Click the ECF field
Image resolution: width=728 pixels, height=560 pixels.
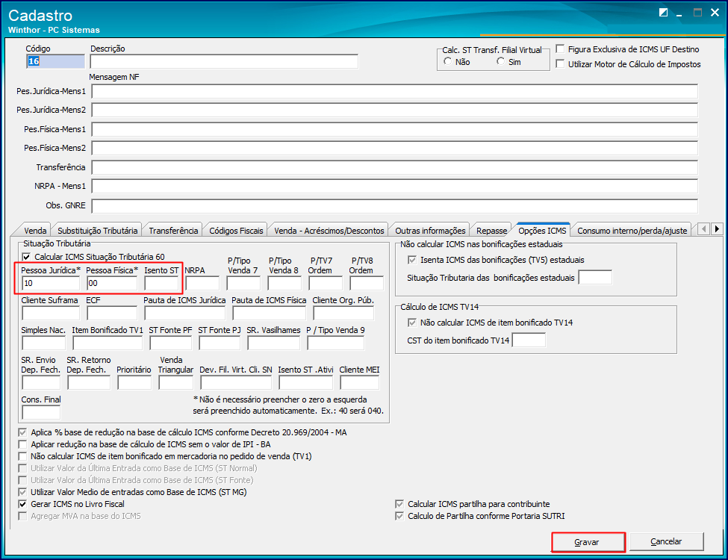(112, 314)
